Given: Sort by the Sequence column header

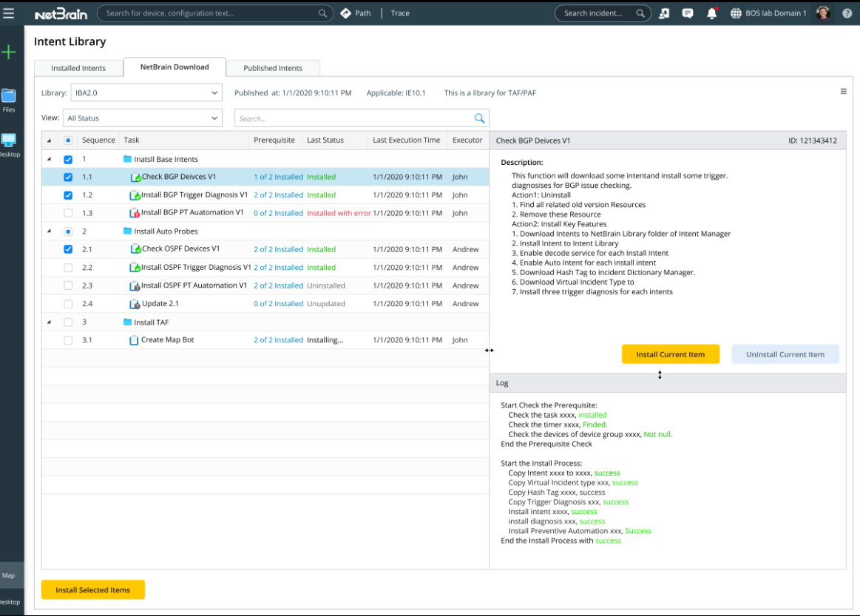Looking at the screenshot, I should (x=98, y=140).
